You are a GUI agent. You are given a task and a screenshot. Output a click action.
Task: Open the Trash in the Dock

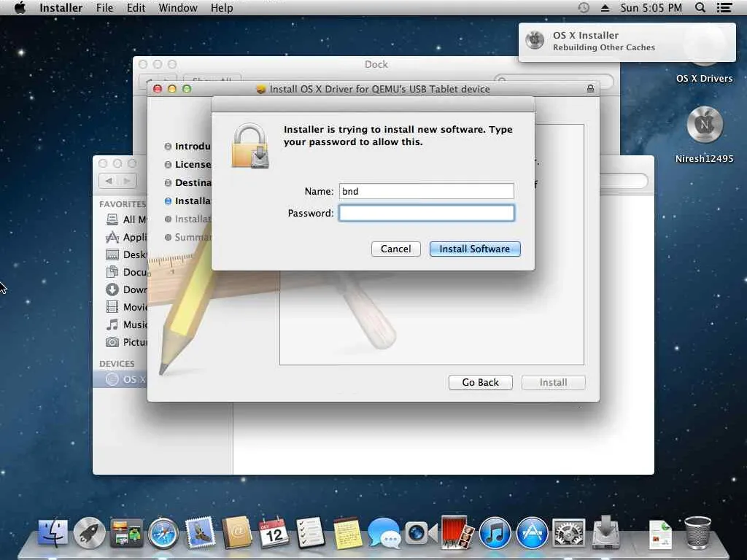(x=697, y=533)
